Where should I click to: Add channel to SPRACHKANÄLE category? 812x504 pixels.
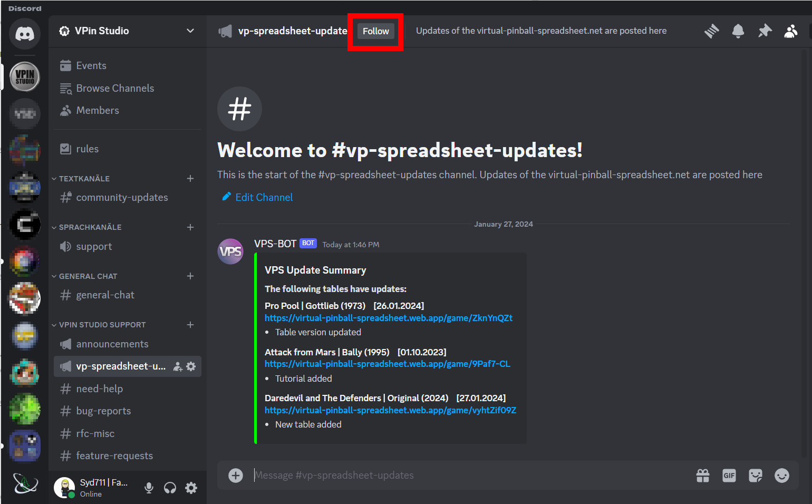coord(190,227)
